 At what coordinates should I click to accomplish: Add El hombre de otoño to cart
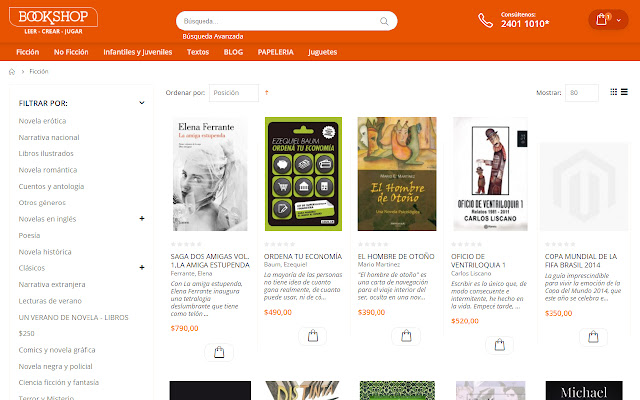[x=406, y=336]
